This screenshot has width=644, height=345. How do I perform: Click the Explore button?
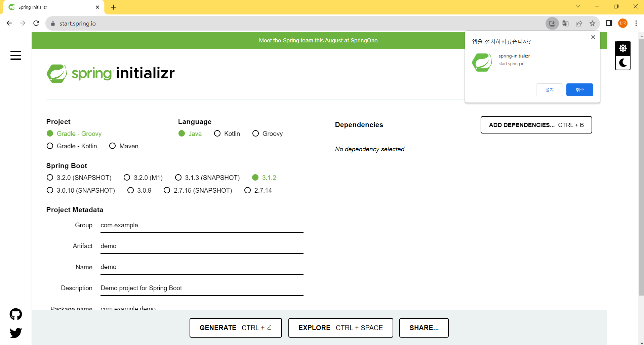(340, 328)
